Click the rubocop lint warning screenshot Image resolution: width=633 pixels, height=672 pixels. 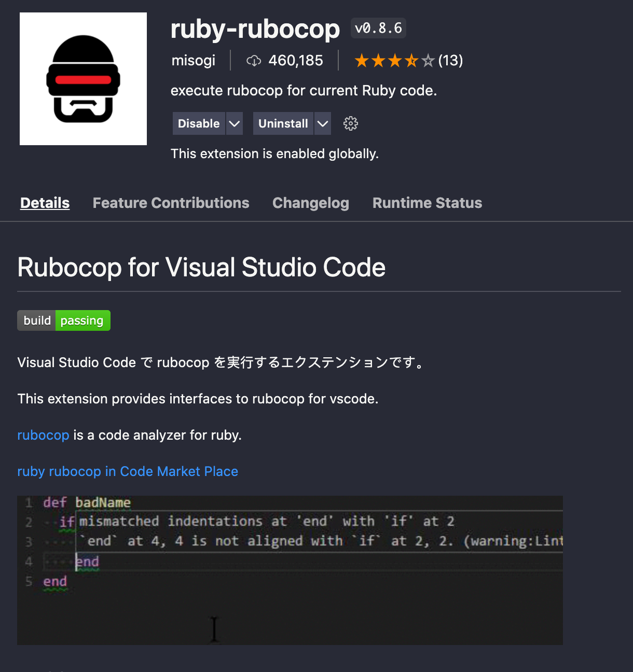[290, 570]
